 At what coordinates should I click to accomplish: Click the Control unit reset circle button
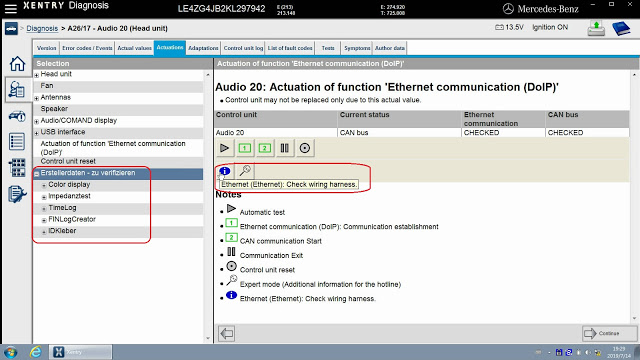tap(304, 148)
